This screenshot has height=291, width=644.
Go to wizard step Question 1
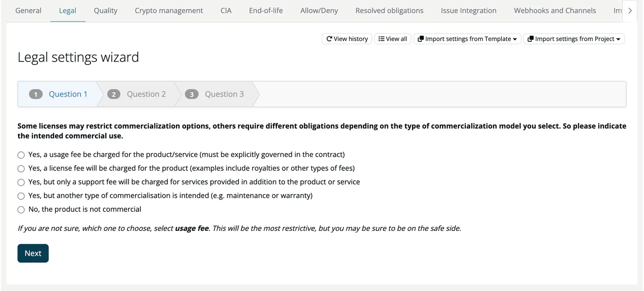click(58, 94)
